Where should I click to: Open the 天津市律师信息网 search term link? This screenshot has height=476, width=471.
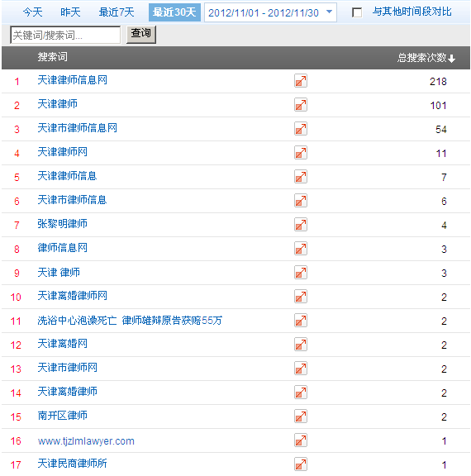pyautogui.click(x=78, y=128)
